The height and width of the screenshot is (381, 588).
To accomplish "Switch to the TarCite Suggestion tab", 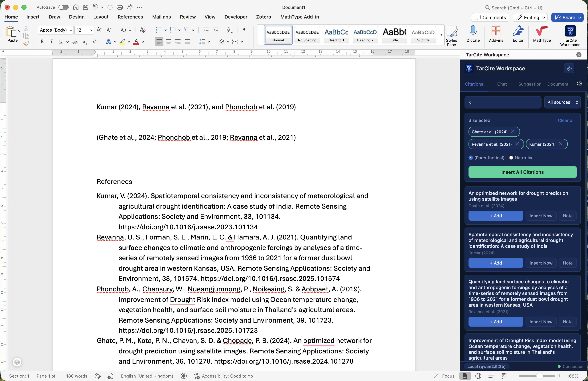I will pos(530,84).
